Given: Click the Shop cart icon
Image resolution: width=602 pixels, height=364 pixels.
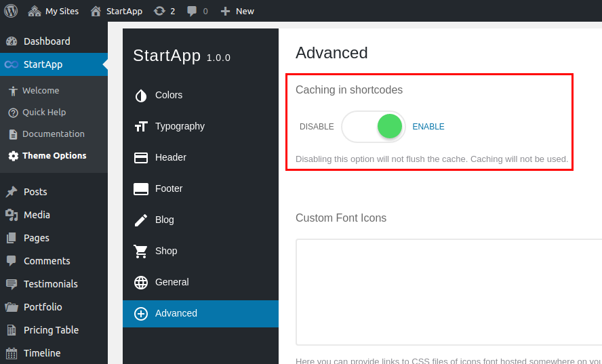Looking at the screenshot, I should [140, 251].
